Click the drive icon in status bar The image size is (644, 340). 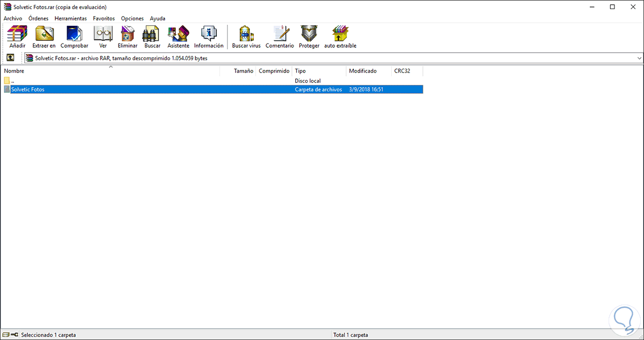(5, 335)
